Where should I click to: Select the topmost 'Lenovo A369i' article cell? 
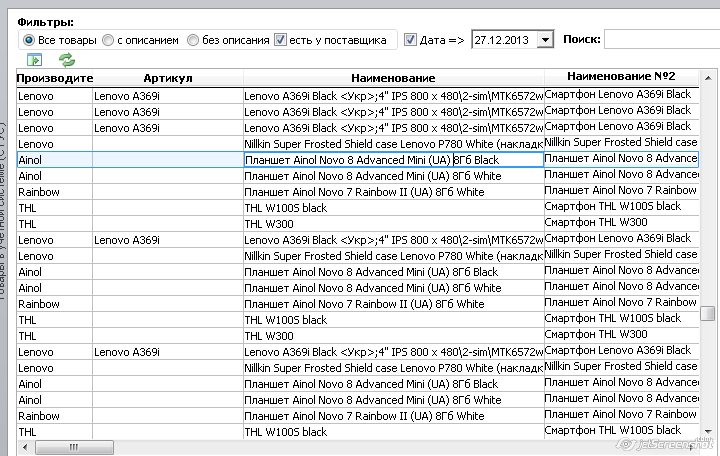(168, 96)
